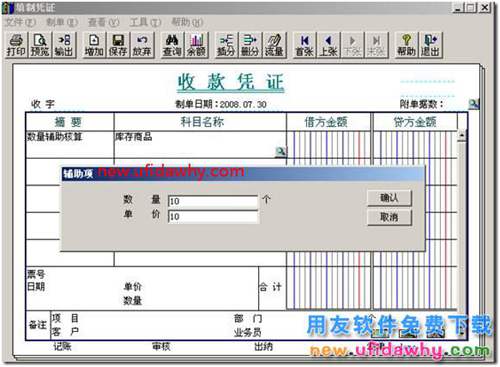Viewport: 500px width, 367px height.
Task: Click the 打印 (Print) toolbar icon
Action: point(16,45)
